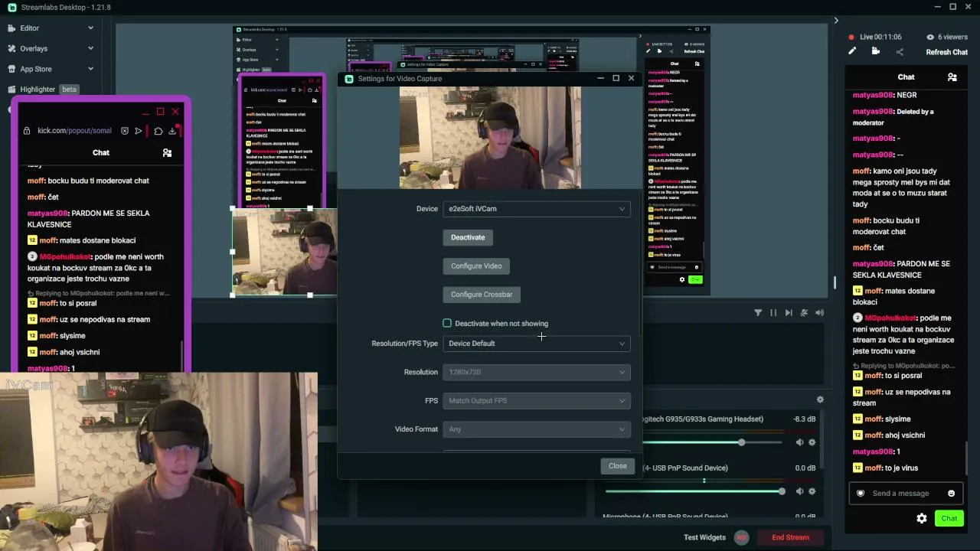Image resolution: width=980 pixels, height=551 pixels.
Task: Minimize the Settings for Video Capture window
Action: coord(601,78)
